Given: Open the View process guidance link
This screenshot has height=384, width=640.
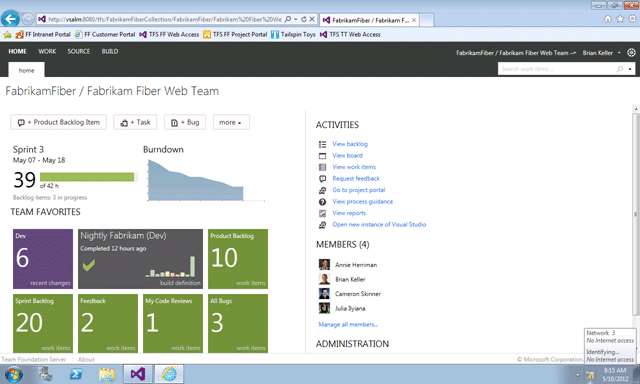Looking at the screenshot, I should coord(362,202).
